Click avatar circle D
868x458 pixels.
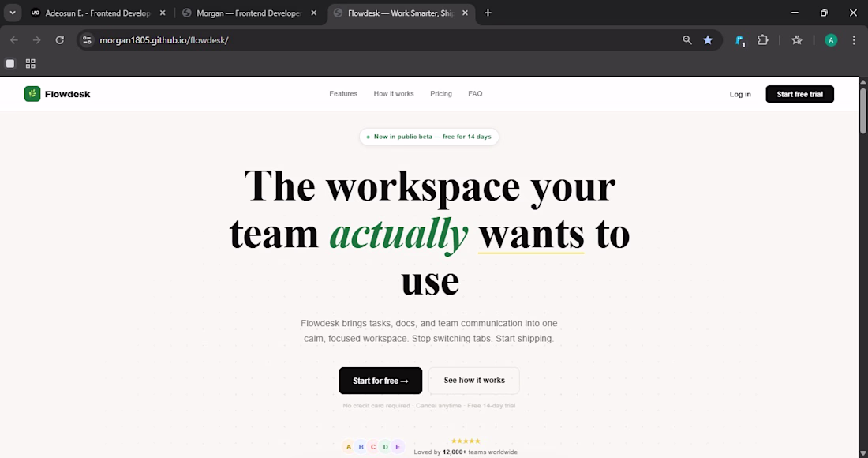click(385, 447)
